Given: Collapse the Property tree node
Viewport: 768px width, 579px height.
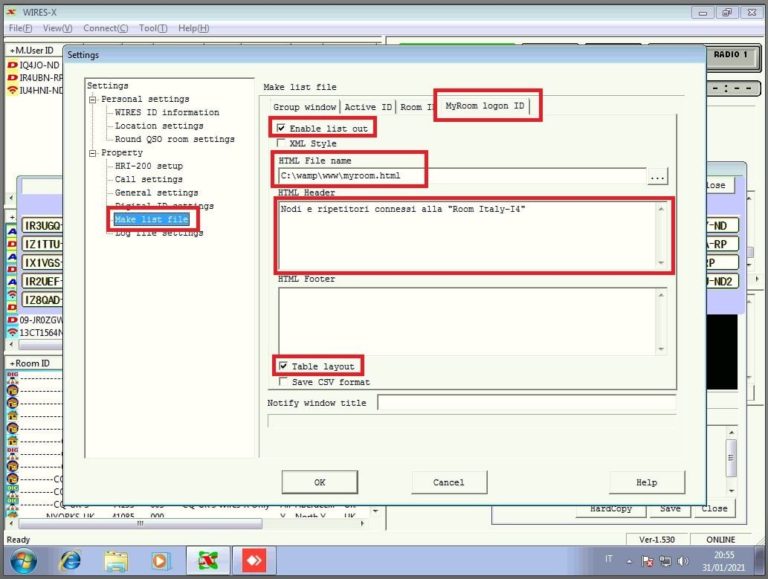Looking at the screenshot, I should tap(93, 153).
